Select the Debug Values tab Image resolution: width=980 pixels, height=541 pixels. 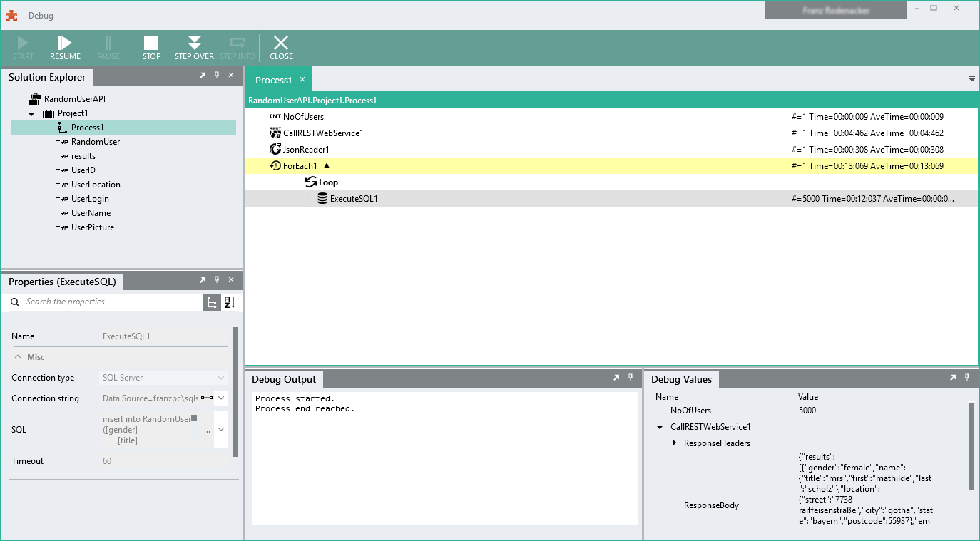pos(681,379)
